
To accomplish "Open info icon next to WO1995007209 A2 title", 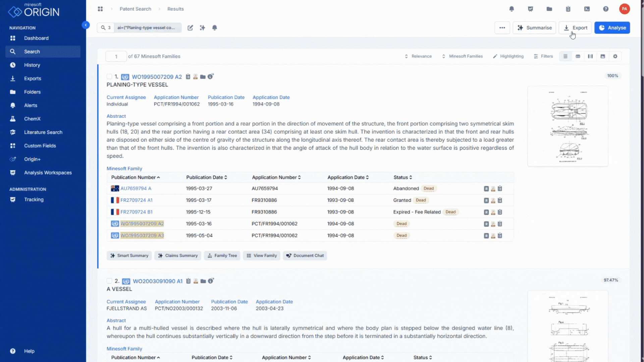I will coord(210,76).
